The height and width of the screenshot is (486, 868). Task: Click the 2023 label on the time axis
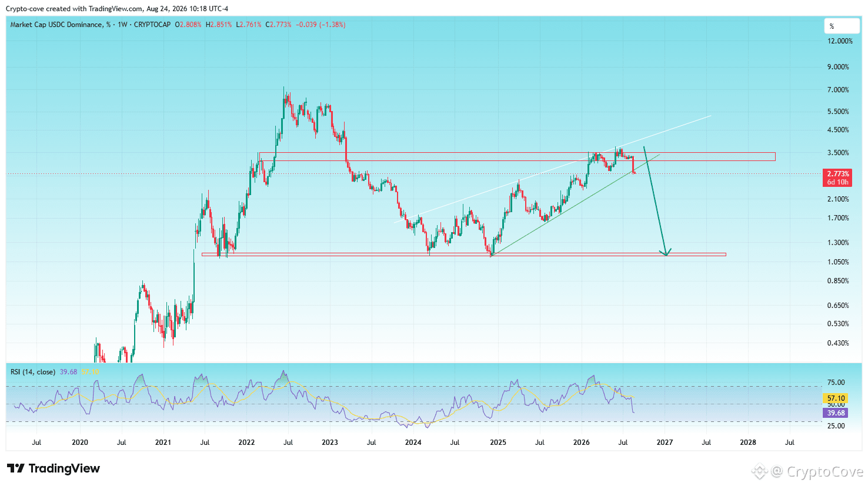330,443
